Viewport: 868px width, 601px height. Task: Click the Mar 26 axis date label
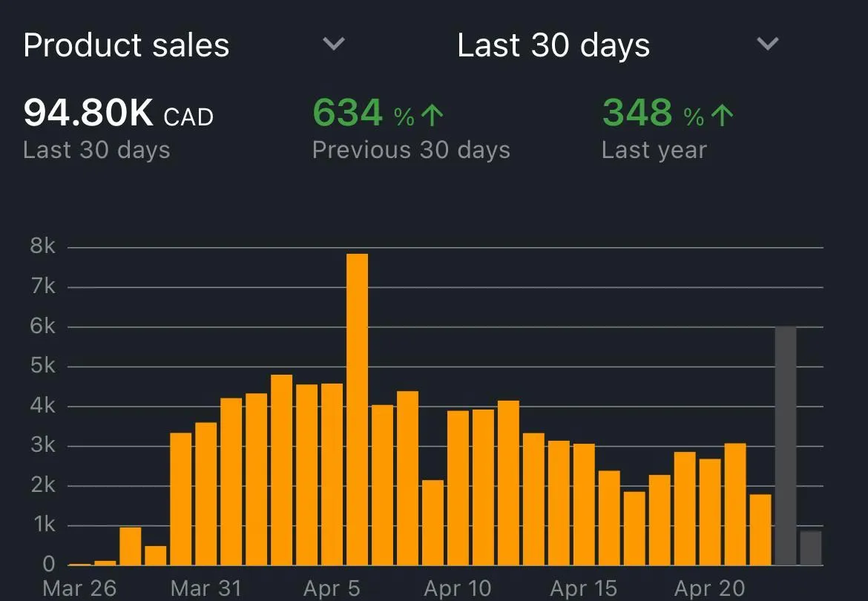pyautogui.click(x=79, y=588)
